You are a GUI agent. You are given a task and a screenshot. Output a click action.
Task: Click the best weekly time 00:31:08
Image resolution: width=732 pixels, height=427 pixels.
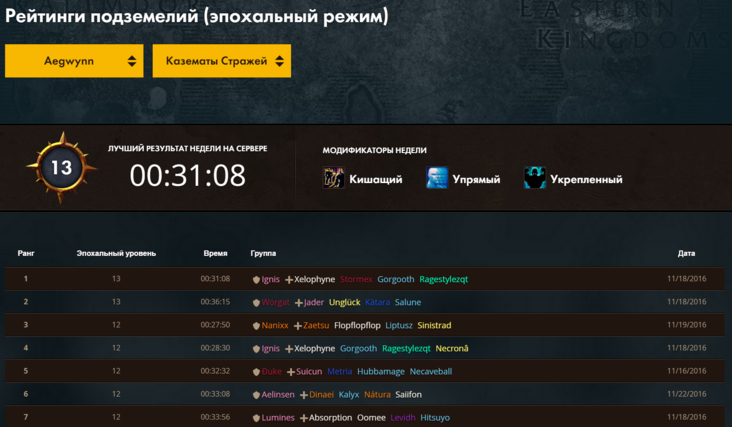[x=187, y=176]
